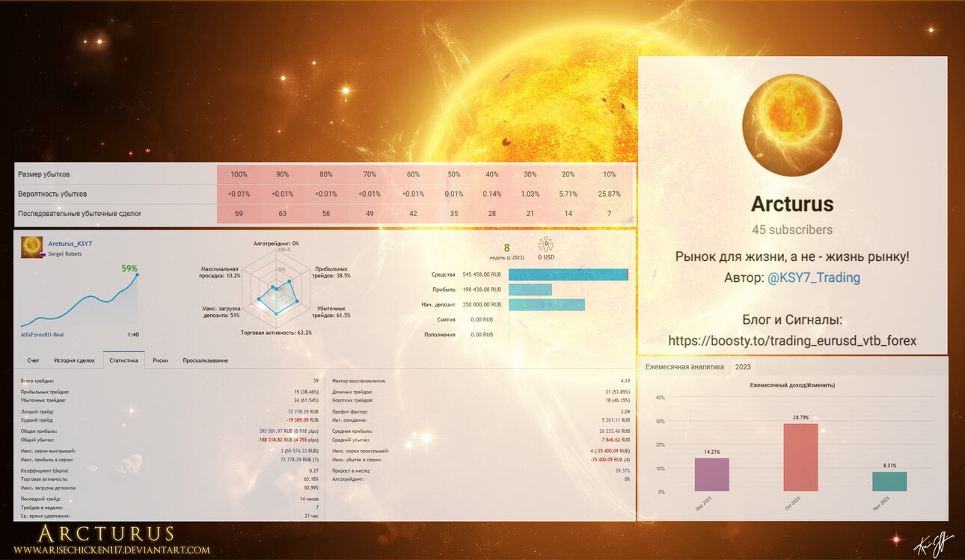Click the 1:40 leverage value
The image size is (965, 560).
coord(133,334)
